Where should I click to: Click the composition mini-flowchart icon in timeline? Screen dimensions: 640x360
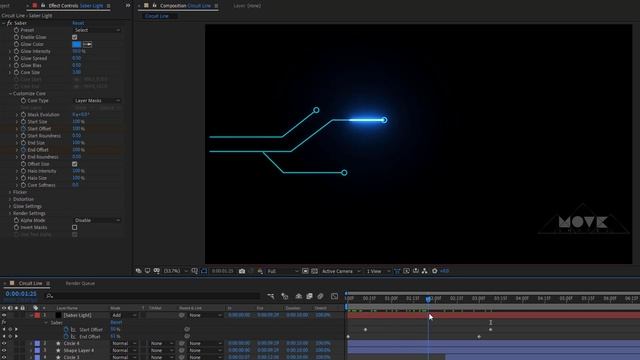(271, 296)
